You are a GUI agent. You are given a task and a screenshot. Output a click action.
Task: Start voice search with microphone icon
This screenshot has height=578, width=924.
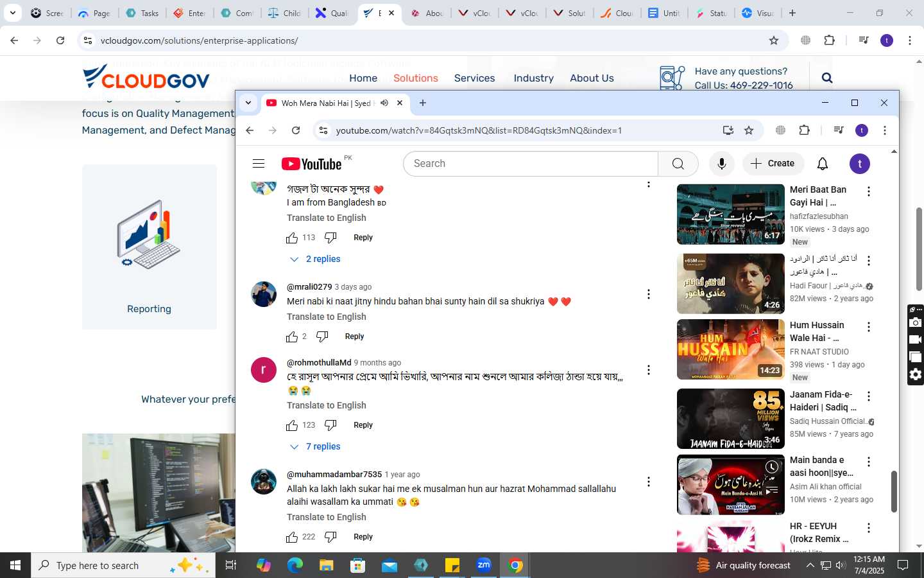click(x=722, y=164)
